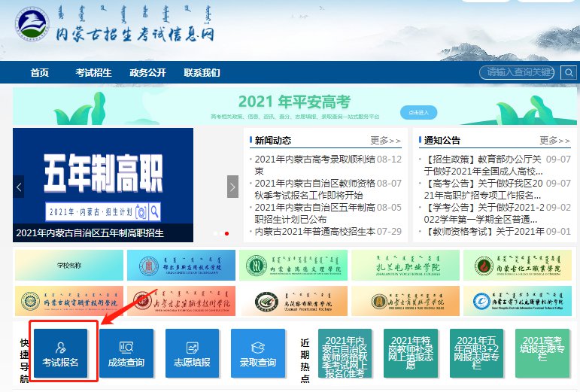Click 更多 in the 通知公告 panel
The height and width of the screenshot is (392, 580).
[x=554, y=141]
